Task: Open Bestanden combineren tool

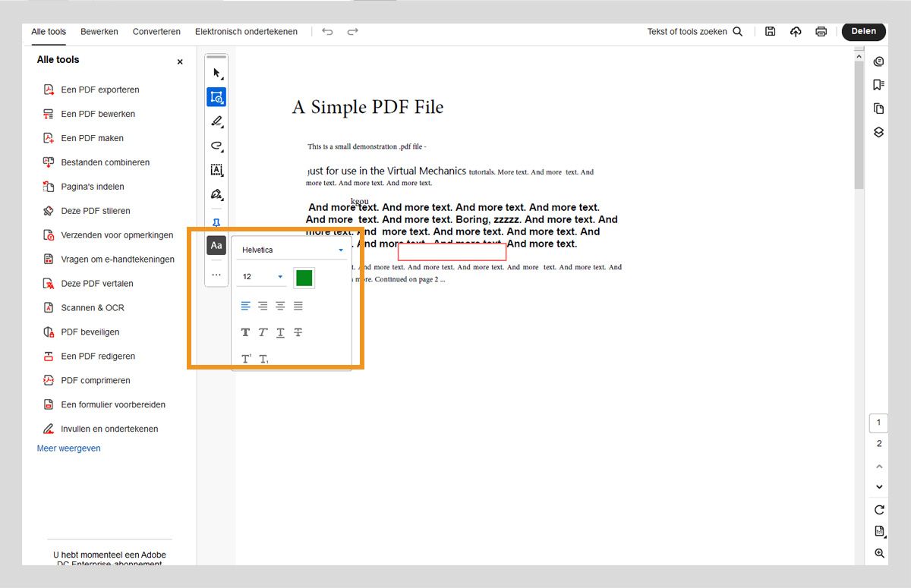Action: 105,162
